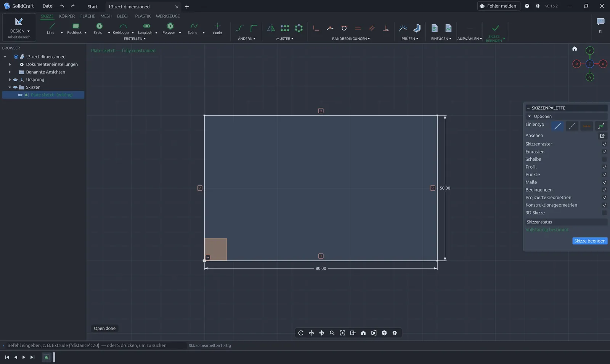Select the Rechteck tool

tap(75, 28)
